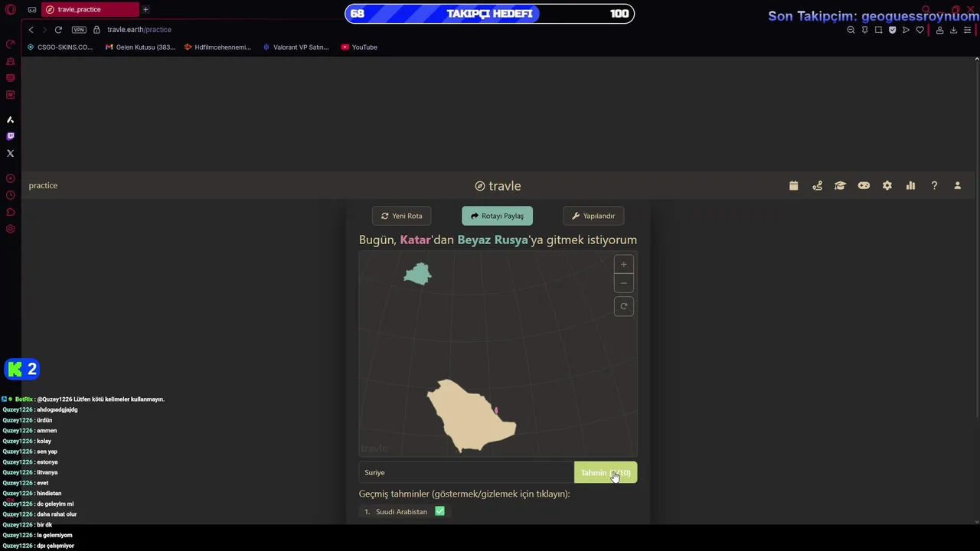Open the travle statistics bar chart icon
980x551 pixels.
click(x=910, y=186)
